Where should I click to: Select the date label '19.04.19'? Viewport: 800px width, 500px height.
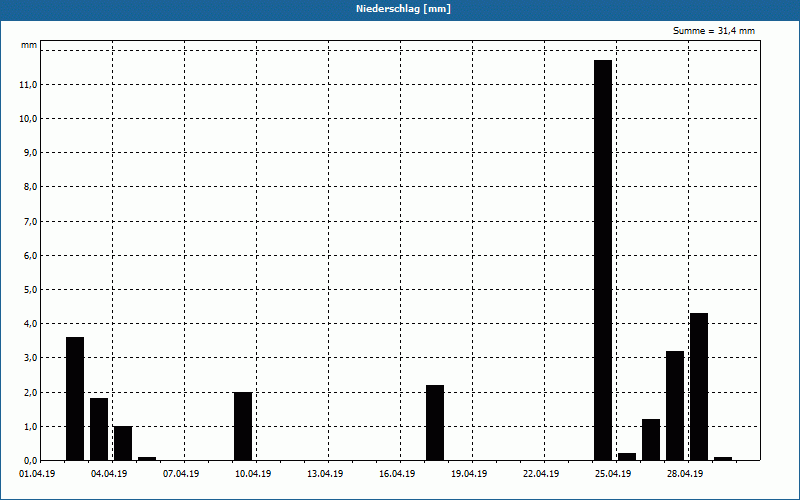tap(469, 474)
